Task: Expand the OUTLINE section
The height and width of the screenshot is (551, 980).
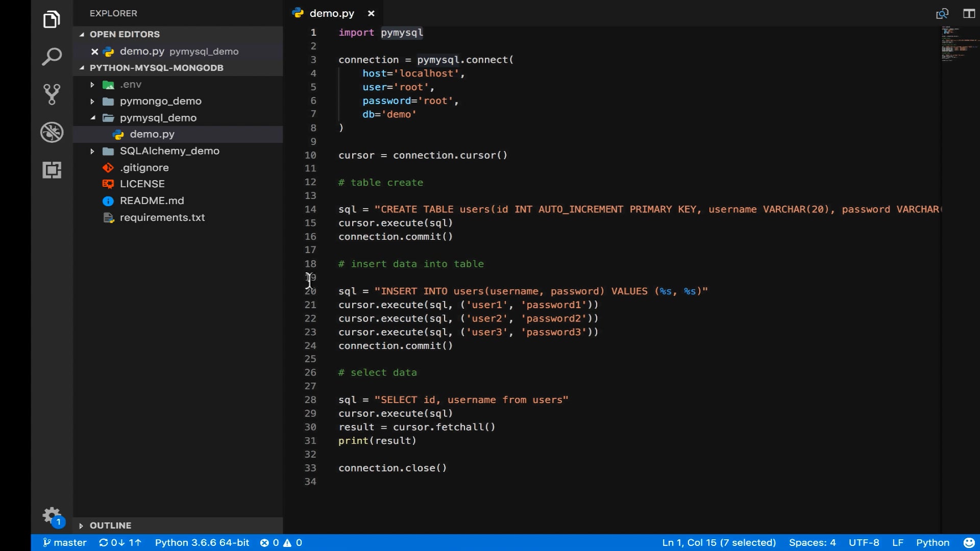Action: coord(110,525)
